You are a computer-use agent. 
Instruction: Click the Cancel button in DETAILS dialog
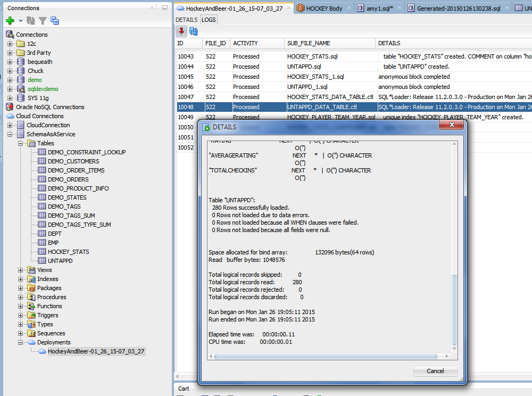(x=435, y=371)
